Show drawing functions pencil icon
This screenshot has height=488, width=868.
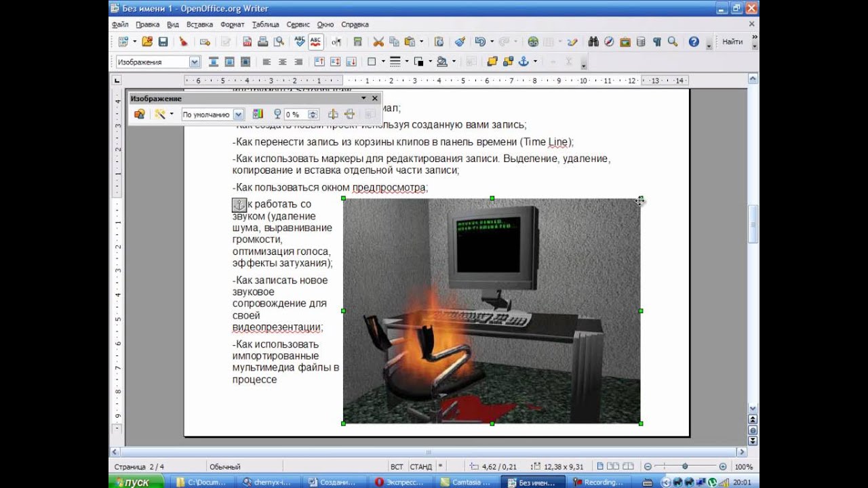tap(573, 42)
